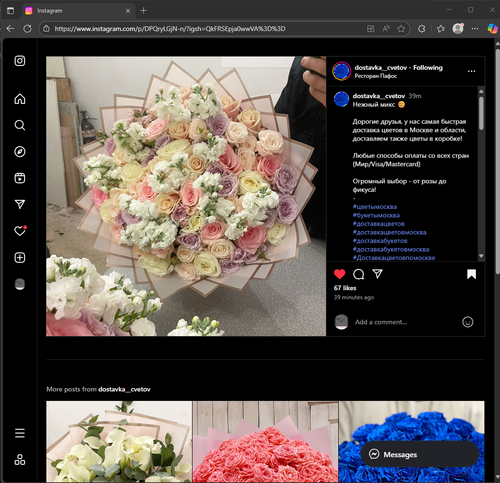Click the dostavka__cvetov username in caption
This screenshot has width=500, height=483.
coord(379,96)
